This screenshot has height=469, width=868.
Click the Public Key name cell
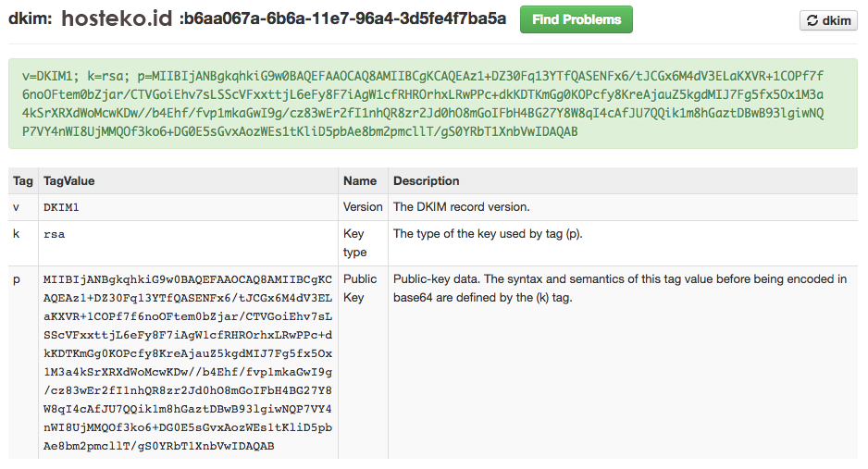click(360, 289)
